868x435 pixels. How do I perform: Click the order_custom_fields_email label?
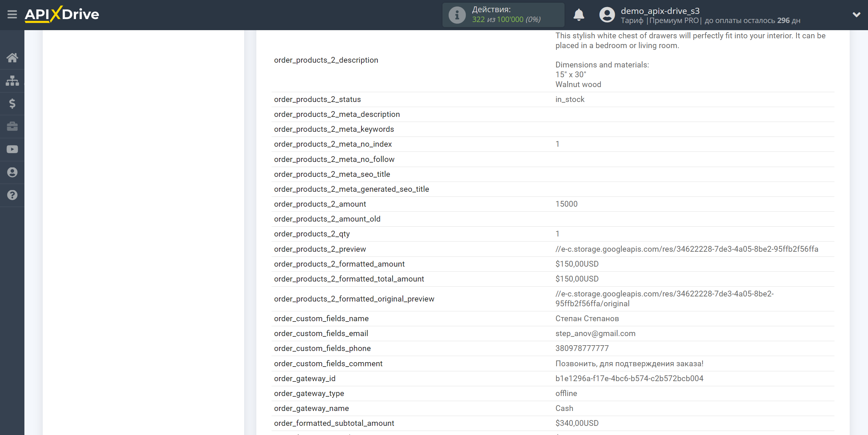coord(321,333)
